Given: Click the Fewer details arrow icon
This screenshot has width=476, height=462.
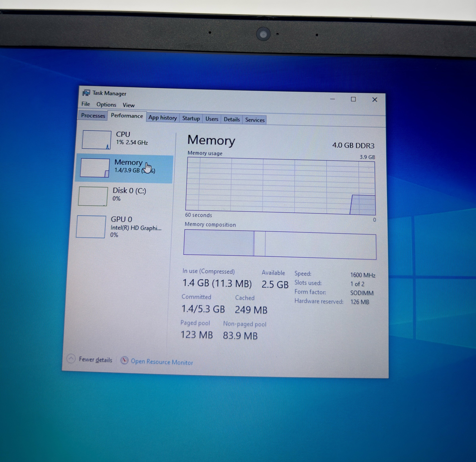Looking at the screenshot, I should click(x=71, y=358).
